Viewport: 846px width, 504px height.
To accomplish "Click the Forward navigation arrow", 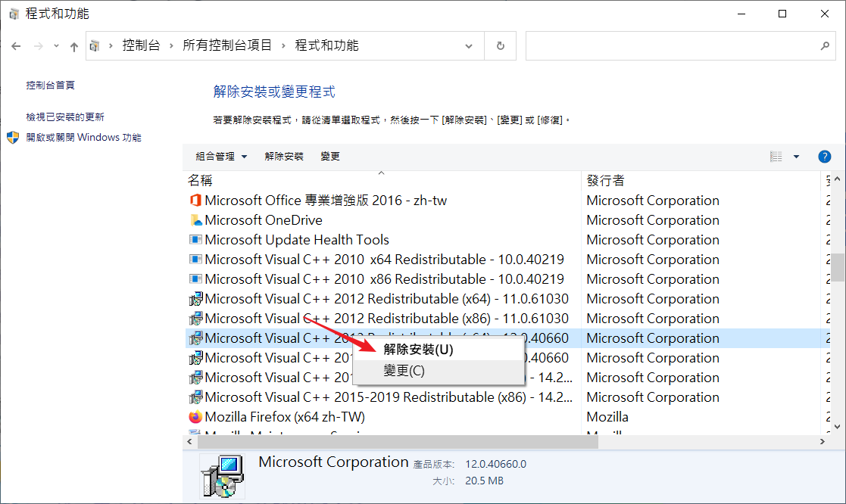I will click(x=39, y=46).
